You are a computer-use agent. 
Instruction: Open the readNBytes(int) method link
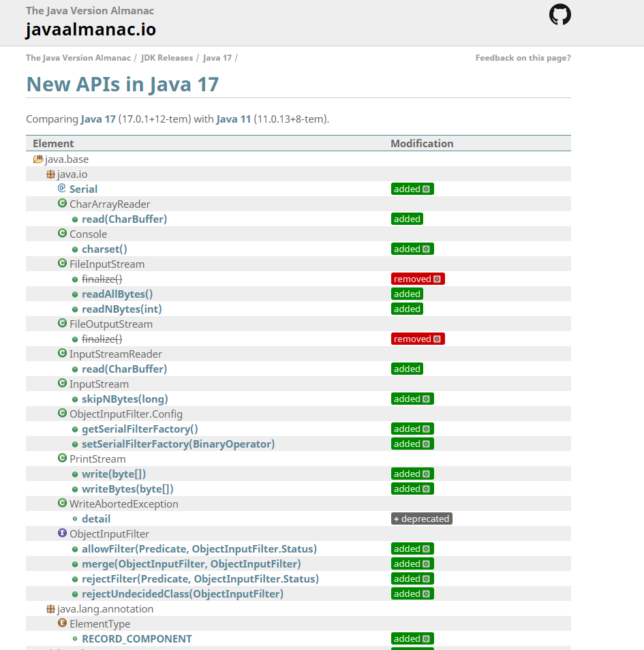click(x=122, y=309)
